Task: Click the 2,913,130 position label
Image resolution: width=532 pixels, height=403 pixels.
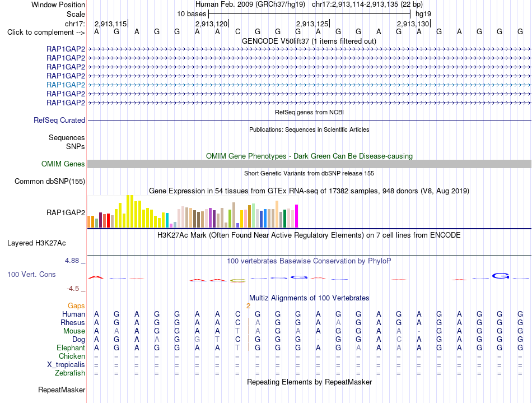Action: click(413, 24)
